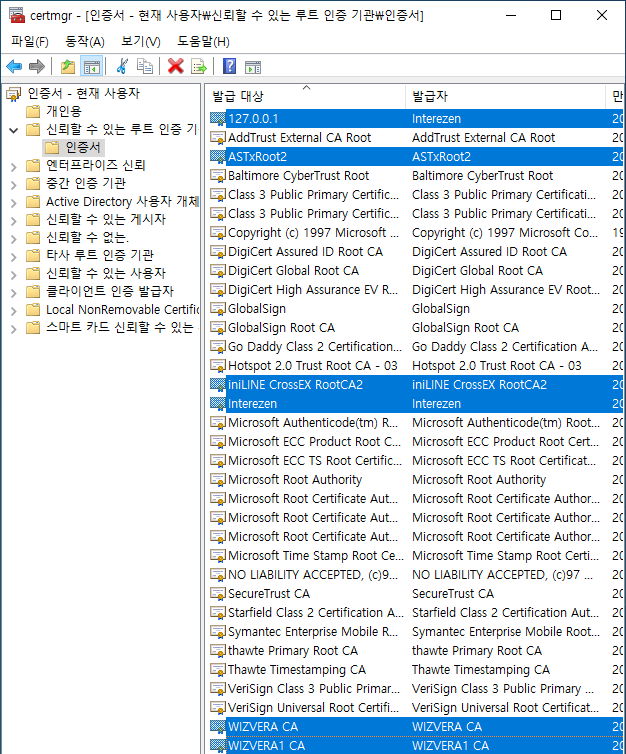Delete selected certificates with red X
This screenshot has height=754, width=626.
point(175,66)
